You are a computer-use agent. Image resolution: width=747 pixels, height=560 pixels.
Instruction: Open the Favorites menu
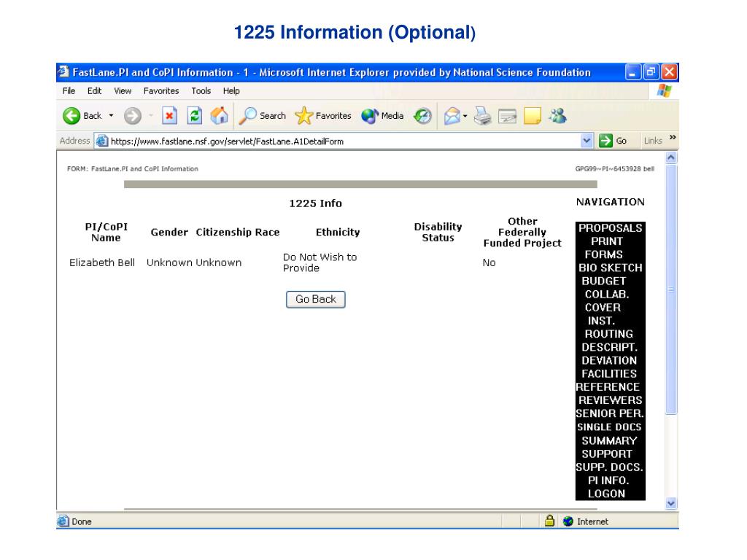coord(161,91)
